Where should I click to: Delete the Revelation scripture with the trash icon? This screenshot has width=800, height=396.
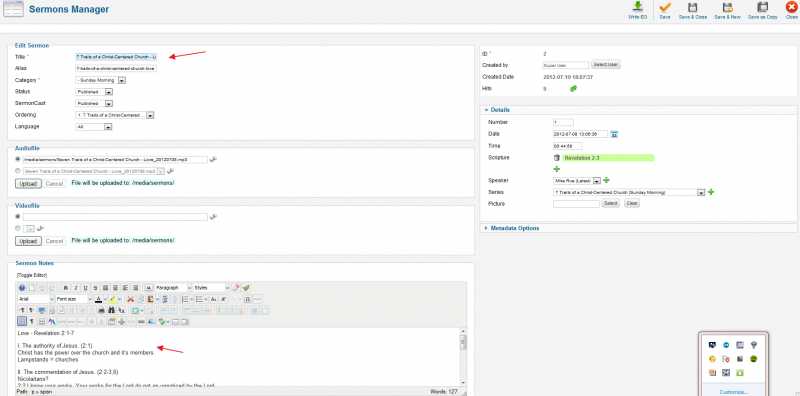pyautogui.click(x=557, y=158)
